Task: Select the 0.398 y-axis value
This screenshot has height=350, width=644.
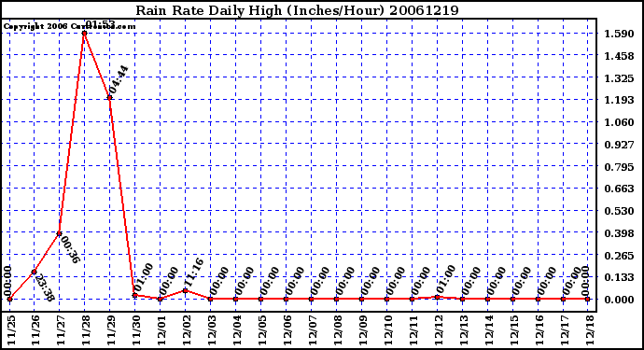Action: pyautogui.click(x=619, y=233)
